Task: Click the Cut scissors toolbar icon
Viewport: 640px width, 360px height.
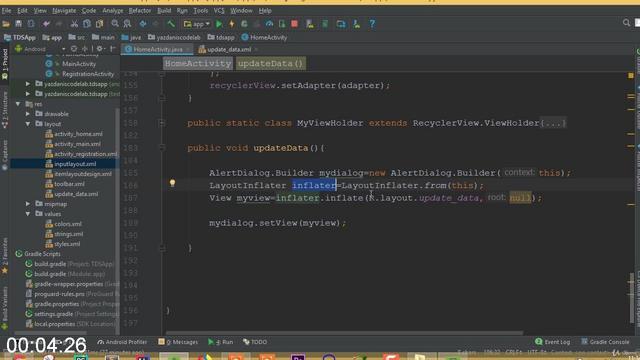Action: (74, 24)
